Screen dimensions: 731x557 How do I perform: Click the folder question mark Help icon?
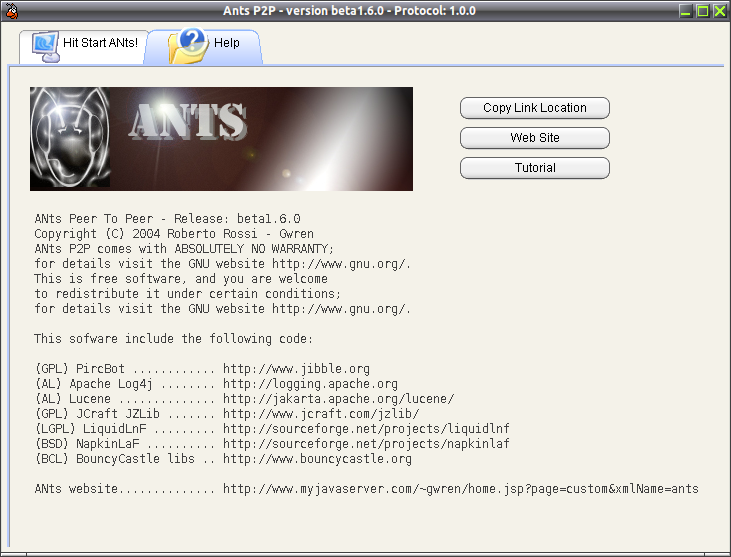coord(188,46)
